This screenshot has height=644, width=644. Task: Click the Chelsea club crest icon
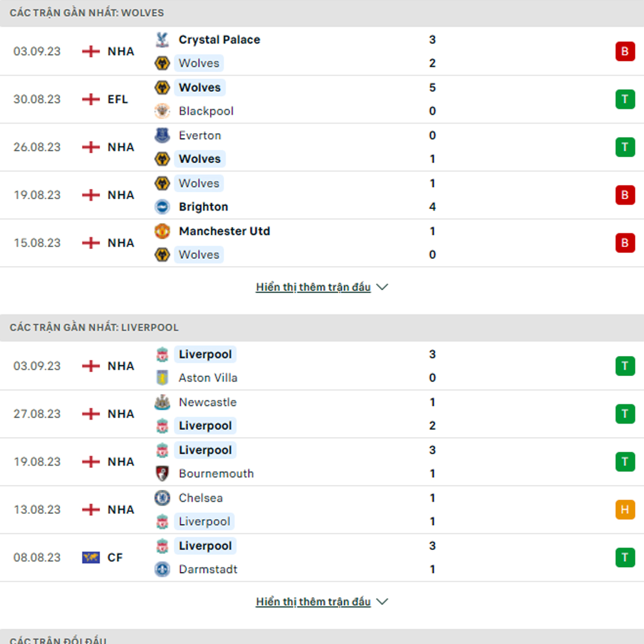click(162, 498)
